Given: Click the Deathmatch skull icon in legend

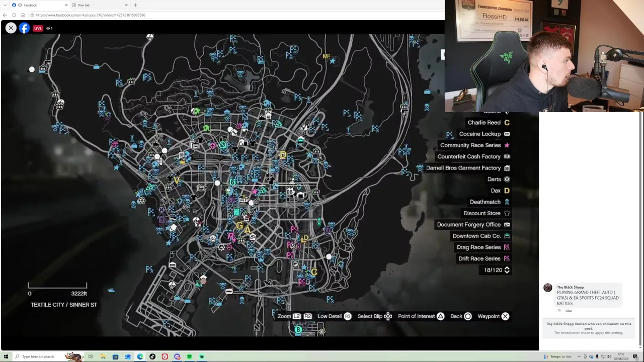Looking at the screenshot, I should click(507, 202).
